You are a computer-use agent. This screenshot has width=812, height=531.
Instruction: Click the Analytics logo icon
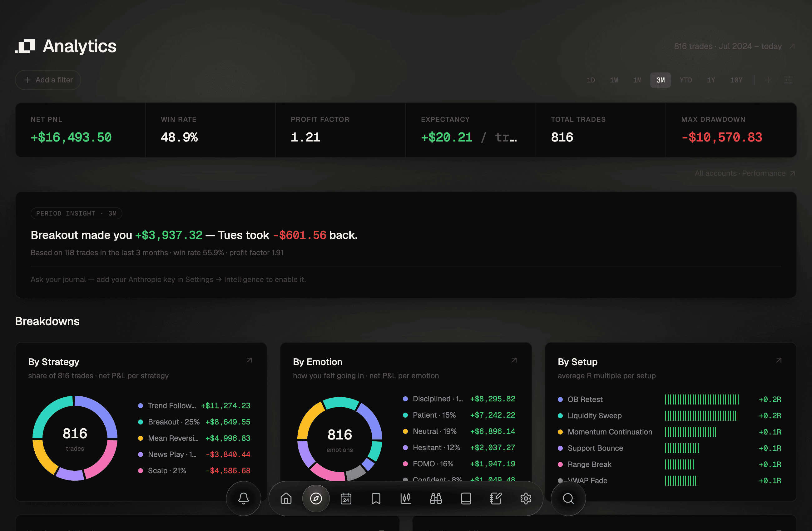pos(25,46)
